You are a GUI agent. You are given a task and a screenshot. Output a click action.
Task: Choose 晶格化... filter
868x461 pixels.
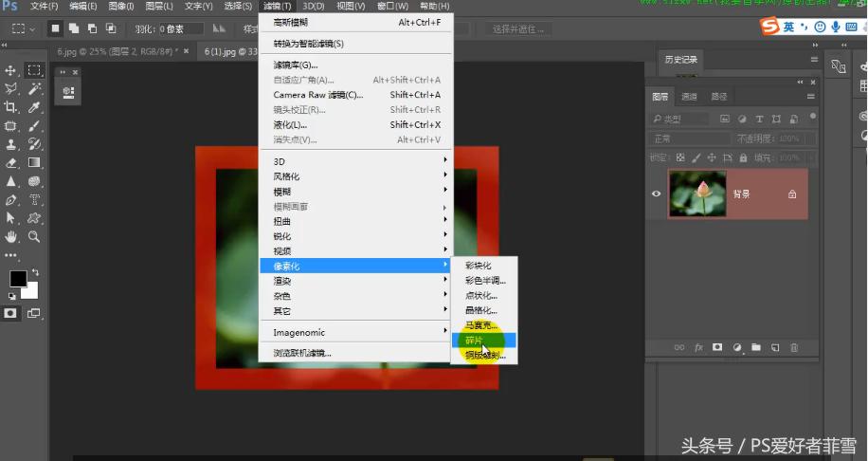coord(484,310)
